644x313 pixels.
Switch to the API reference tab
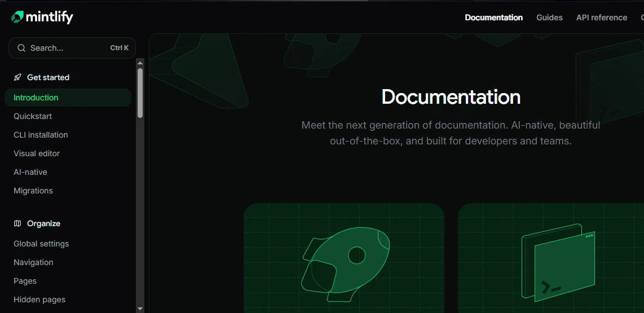(602, 17)
